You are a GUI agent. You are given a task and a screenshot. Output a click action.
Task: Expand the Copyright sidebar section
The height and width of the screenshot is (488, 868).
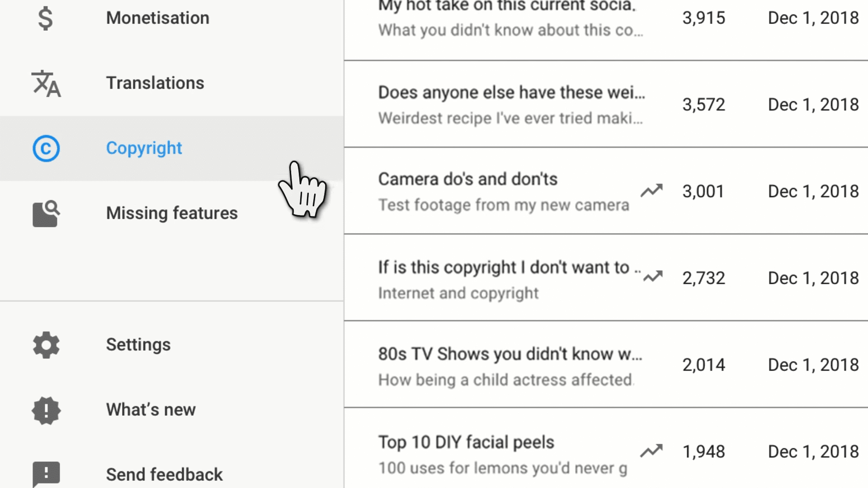(144, 148)
